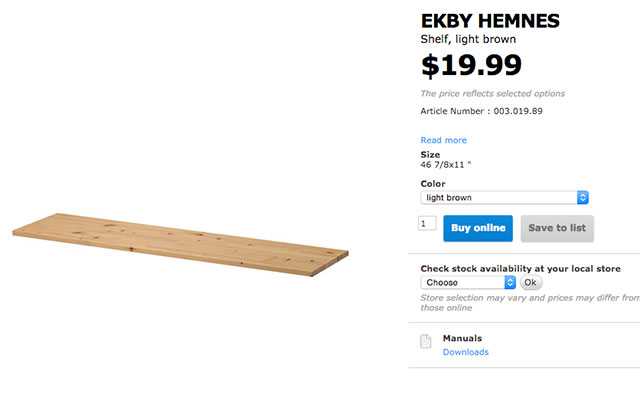This screenshot has height=400, width=640.
Task: Click the size value 46 7/8x11
Action: 446,165
